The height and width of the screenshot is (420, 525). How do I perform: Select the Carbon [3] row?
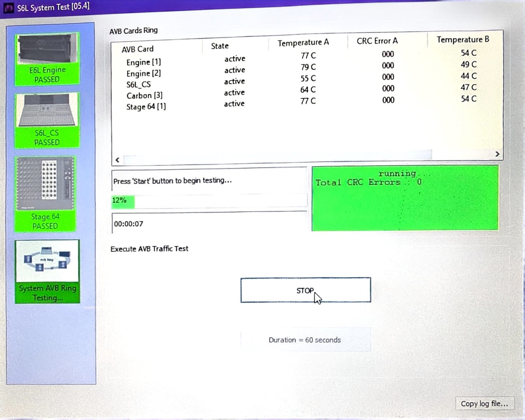point(301,92)
